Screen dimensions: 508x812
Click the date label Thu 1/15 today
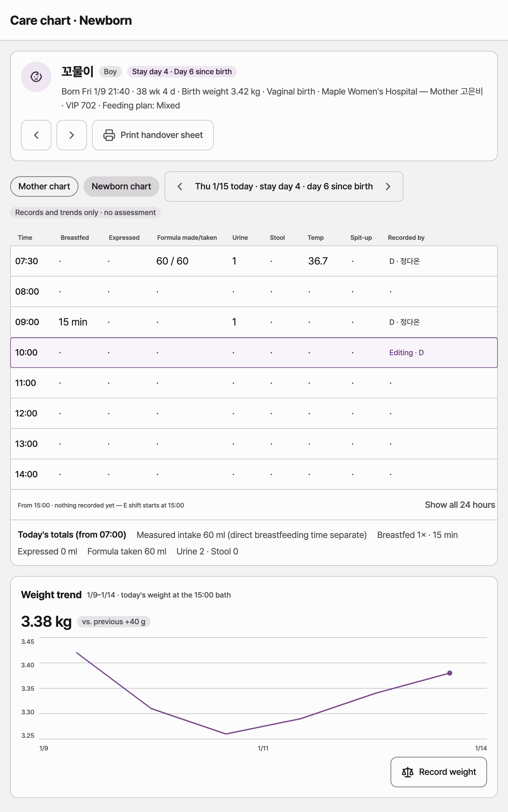[284, 187]
